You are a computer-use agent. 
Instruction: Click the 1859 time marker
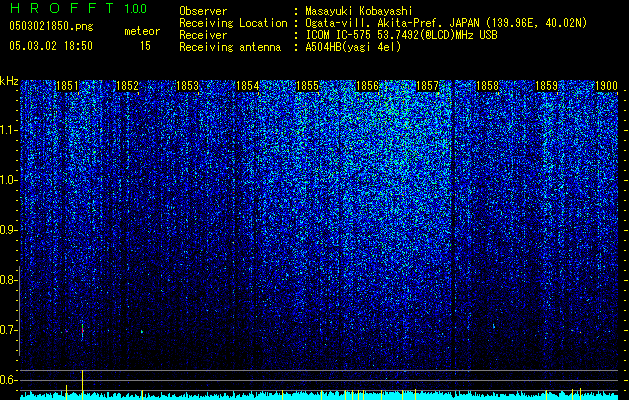point(547,86)
